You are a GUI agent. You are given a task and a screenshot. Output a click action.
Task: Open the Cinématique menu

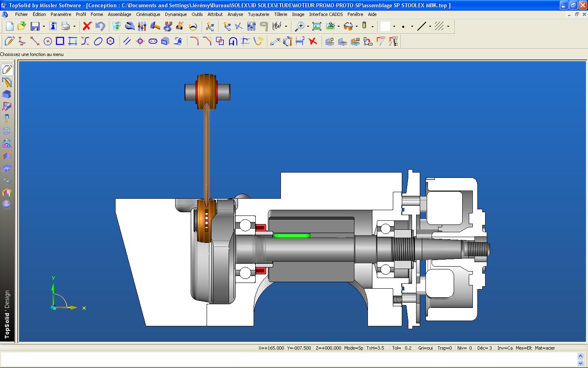click(148, 14)
